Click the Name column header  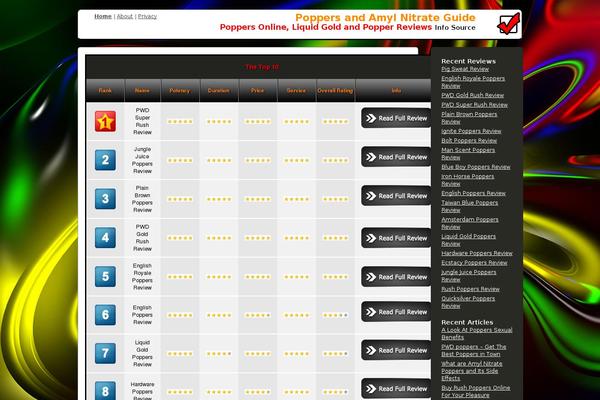tap(142, 91)
